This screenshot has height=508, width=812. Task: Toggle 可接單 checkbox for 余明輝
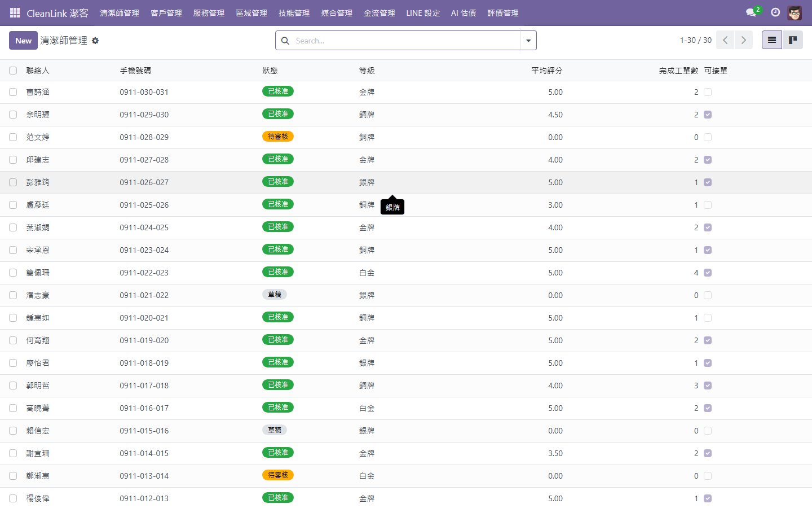point(708,115)
